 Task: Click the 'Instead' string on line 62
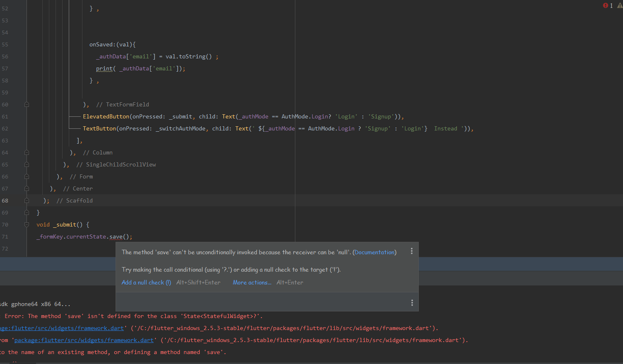coord(446,128)
